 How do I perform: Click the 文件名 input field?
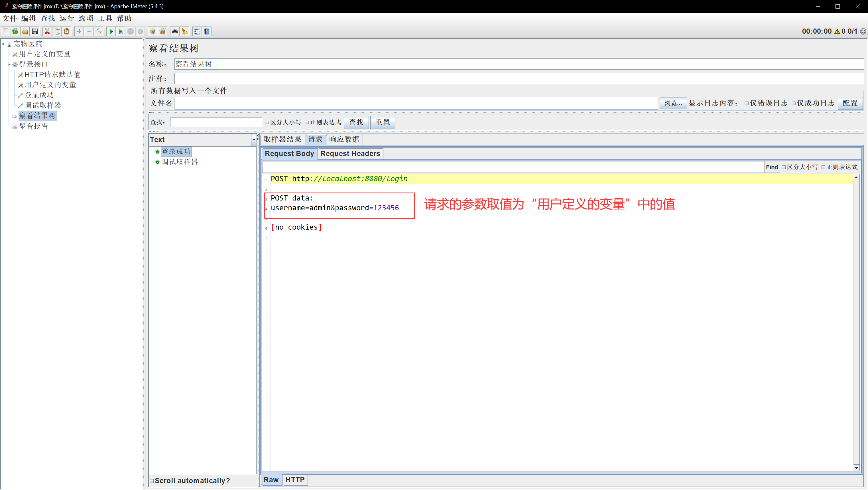coord(415,103)
